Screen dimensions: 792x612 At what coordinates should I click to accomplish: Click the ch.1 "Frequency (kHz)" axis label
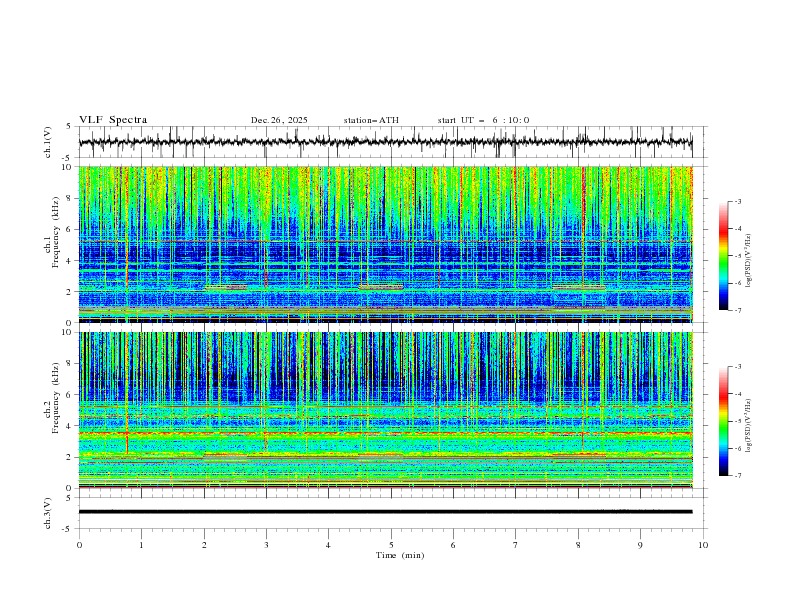tap(56, 232)
